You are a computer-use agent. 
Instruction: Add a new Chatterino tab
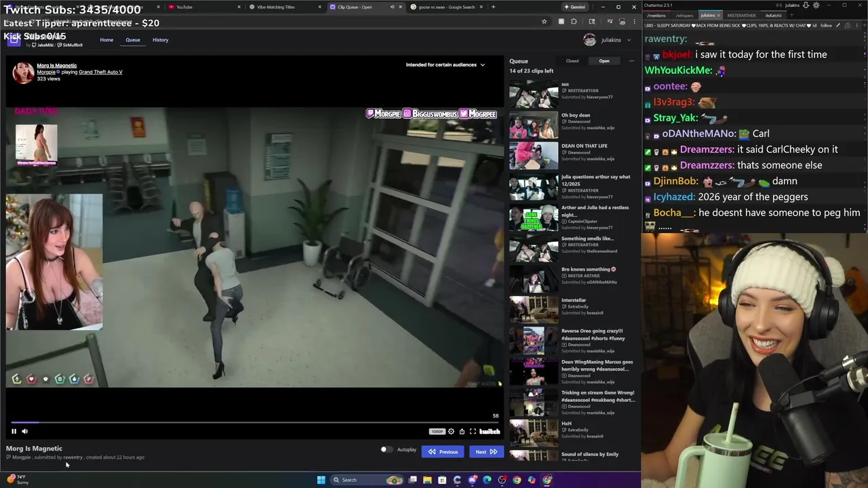pyautogui.click(x=793, y=15)
